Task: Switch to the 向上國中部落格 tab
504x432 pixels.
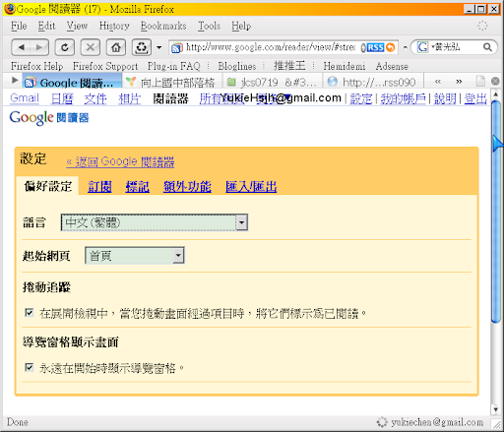Action: [x=172, y=82]
